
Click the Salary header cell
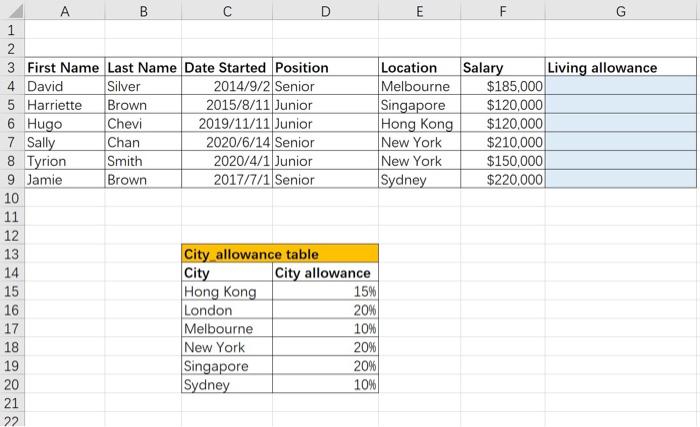(503, 67)
